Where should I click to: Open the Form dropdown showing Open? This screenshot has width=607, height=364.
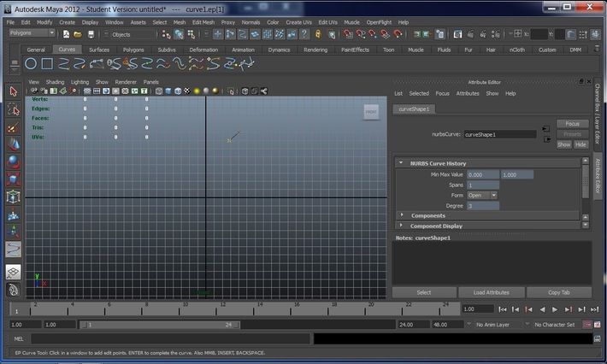point(482,196)
